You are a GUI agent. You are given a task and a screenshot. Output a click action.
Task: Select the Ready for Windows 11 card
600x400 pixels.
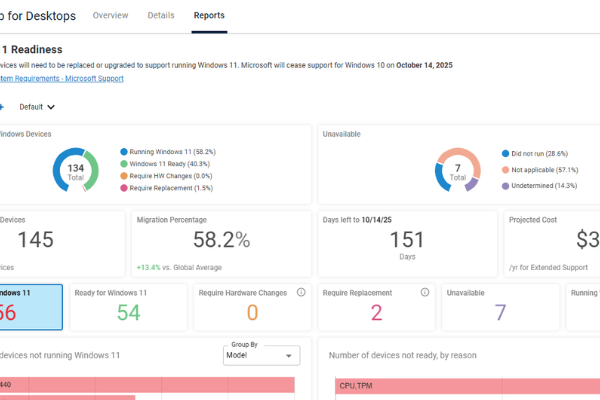tap(129, 307)
